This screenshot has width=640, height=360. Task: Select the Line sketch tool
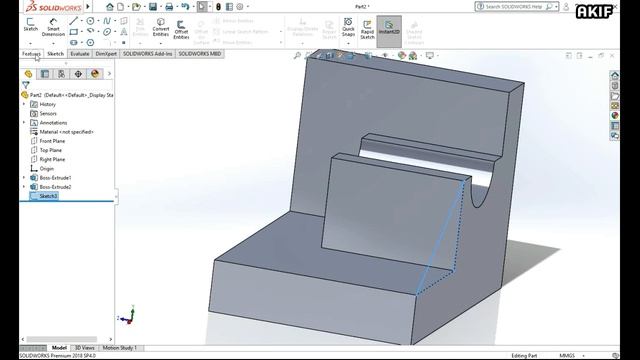(x=73, y=20)
